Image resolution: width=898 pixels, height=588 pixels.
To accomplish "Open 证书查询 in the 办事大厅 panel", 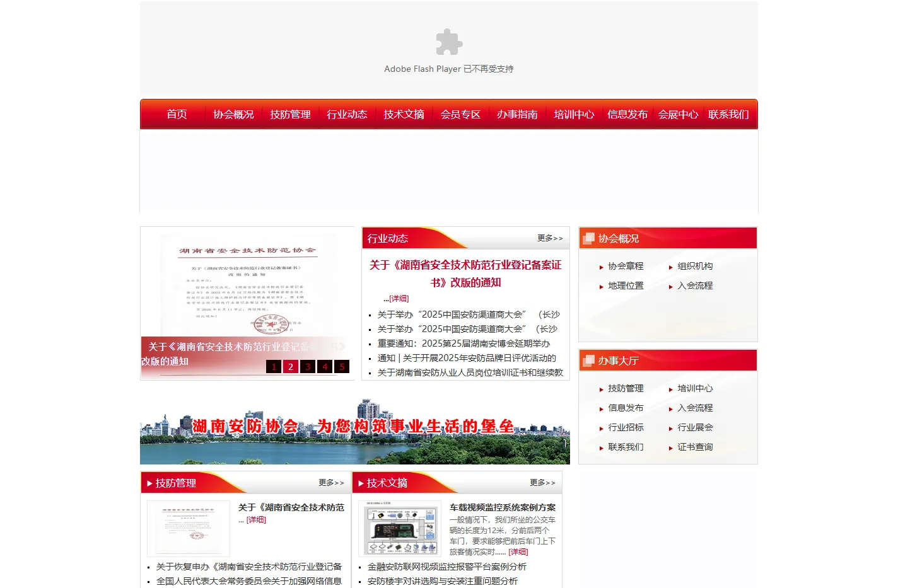I will point(695,447).
